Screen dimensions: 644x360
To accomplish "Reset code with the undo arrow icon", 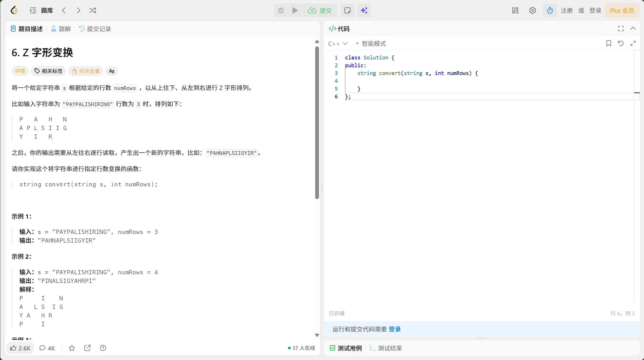I will pos(621,44).
